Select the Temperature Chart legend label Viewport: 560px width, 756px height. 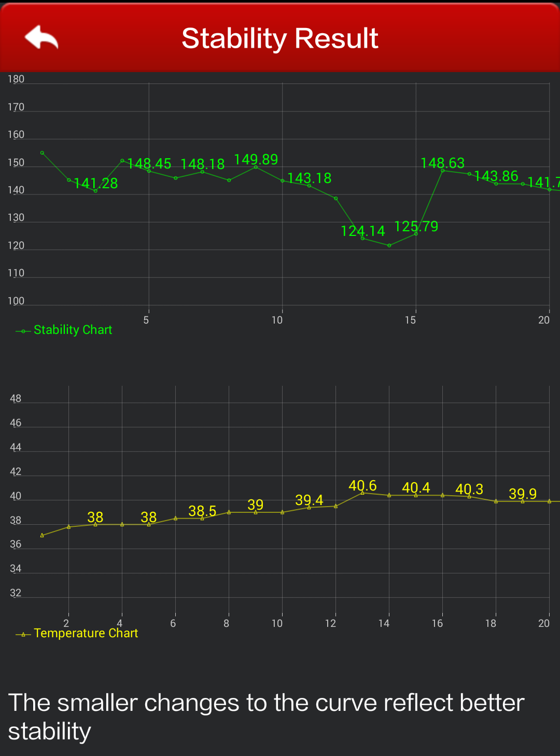tap(86, 633)
